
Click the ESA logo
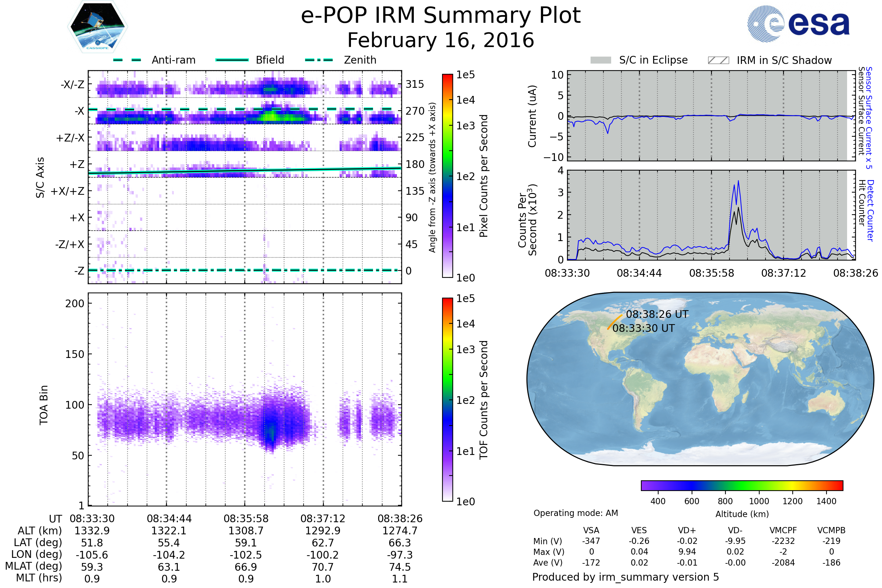tap(798, 24)
